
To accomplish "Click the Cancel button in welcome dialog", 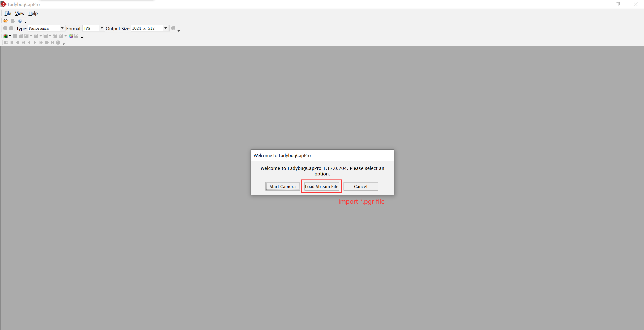I will point(361,186).
